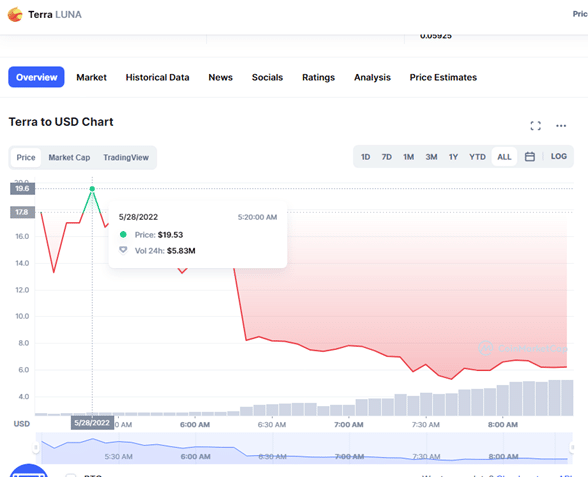Viewport: 588px width, 477px height.
Task: Click the right handle of range navigator
Action: click(572, 447)
